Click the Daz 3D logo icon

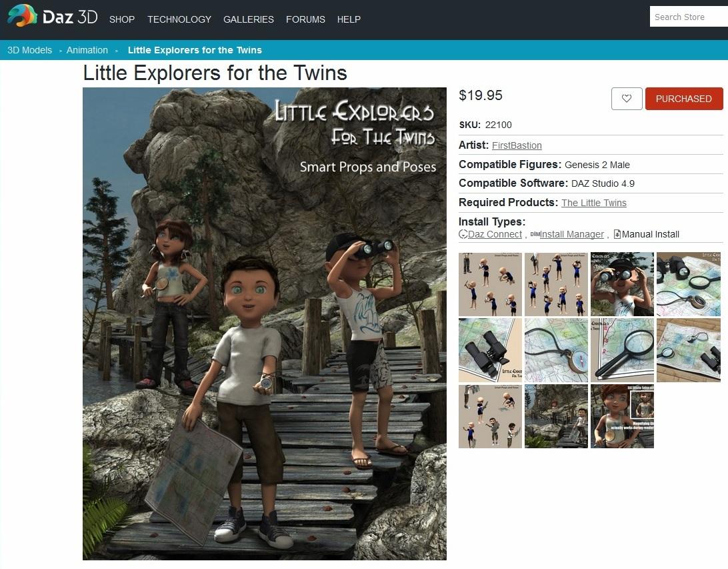click(22, 16)
